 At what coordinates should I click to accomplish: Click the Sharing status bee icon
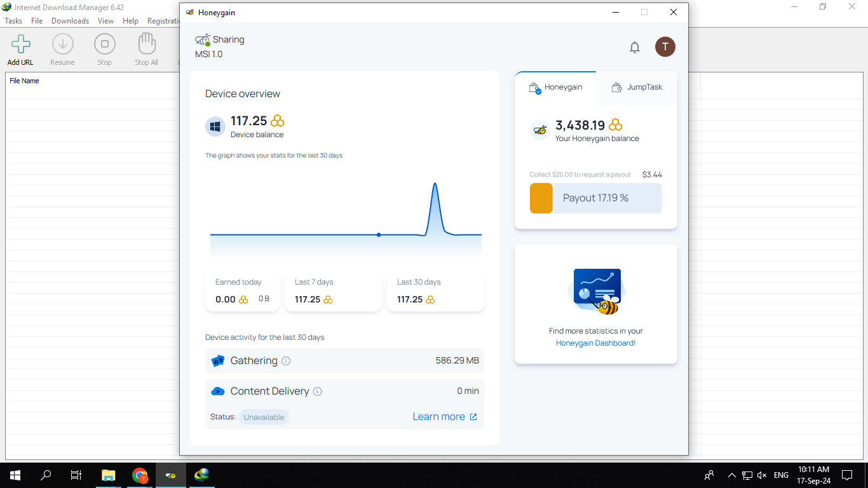tap(203, 39)
